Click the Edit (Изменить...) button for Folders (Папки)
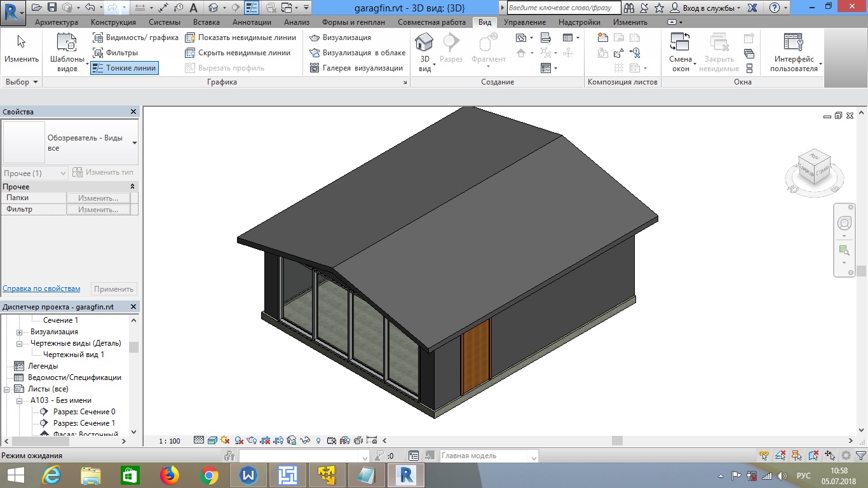This screenshot has width=868, height=488. pos(98,198)
